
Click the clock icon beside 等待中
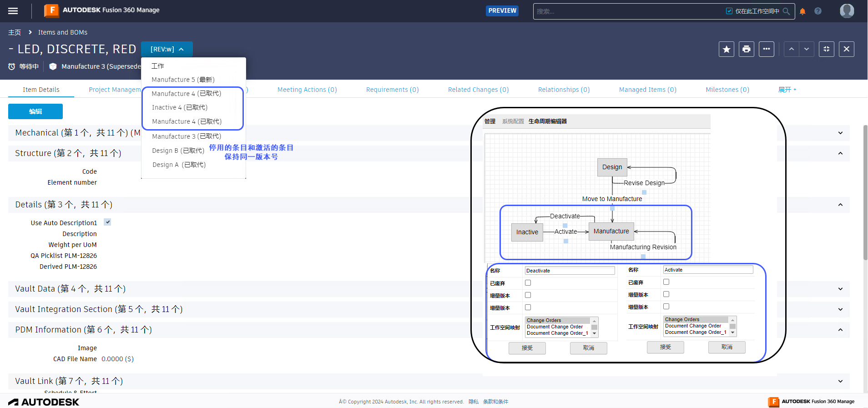12,66
